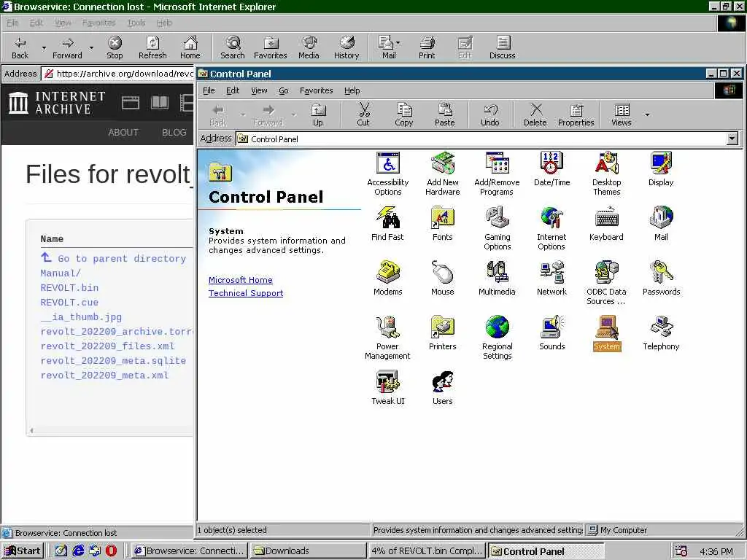Open the Go menu in Control Panel

coord(284,90)
